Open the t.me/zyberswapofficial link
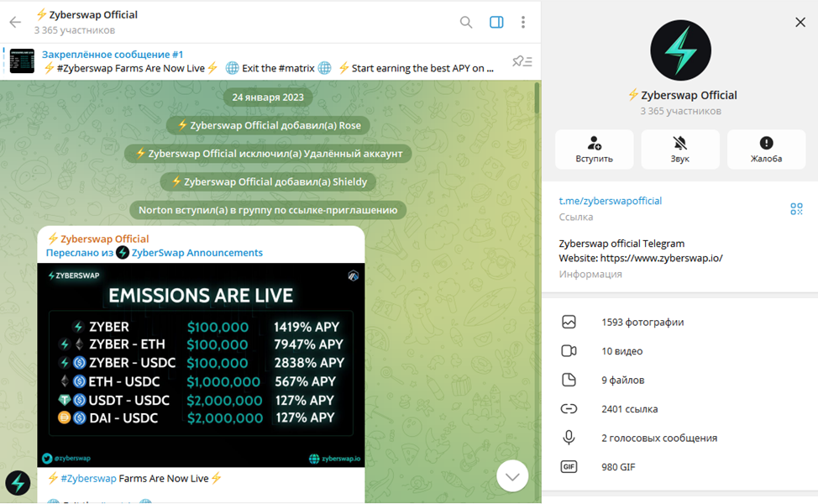The height and width of the screenshot is (504, 818). 611,201
